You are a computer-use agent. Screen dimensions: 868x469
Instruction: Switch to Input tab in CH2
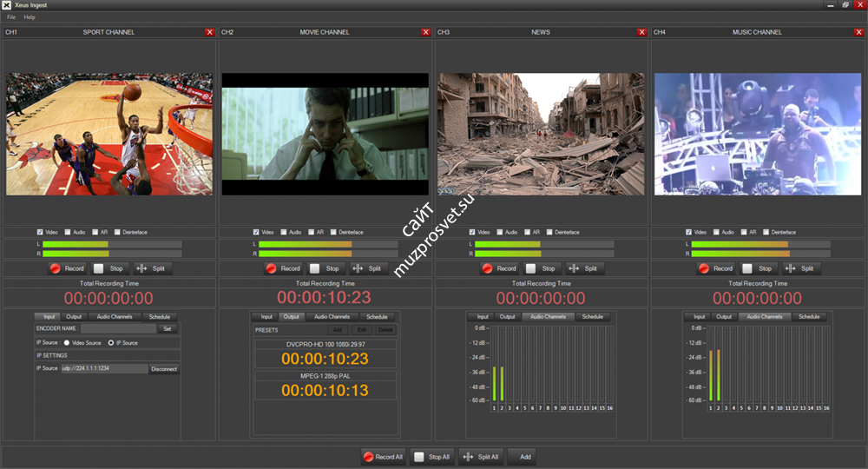266,317
